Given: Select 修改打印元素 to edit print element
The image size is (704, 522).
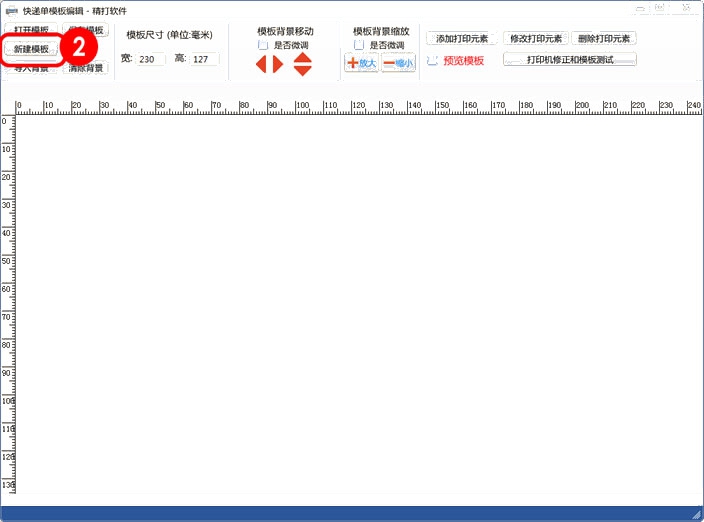Looking at the screenshot, I should (536, 39).
